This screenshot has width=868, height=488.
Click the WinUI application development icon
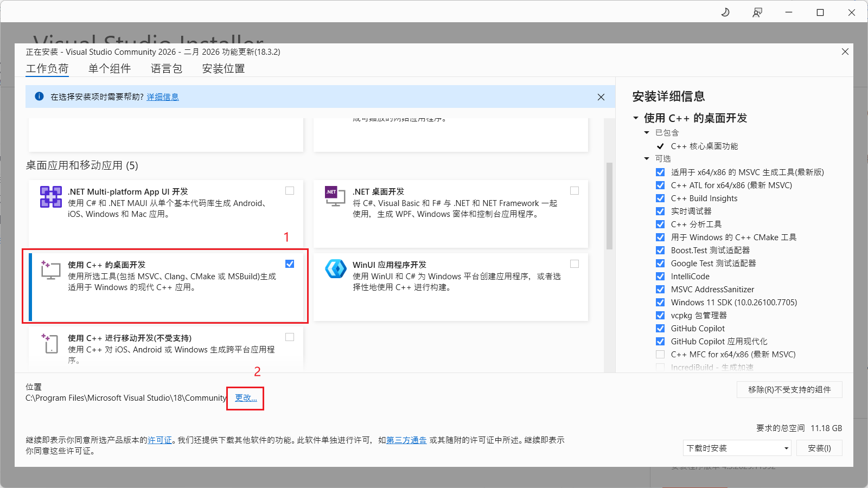tap(335, 269)
